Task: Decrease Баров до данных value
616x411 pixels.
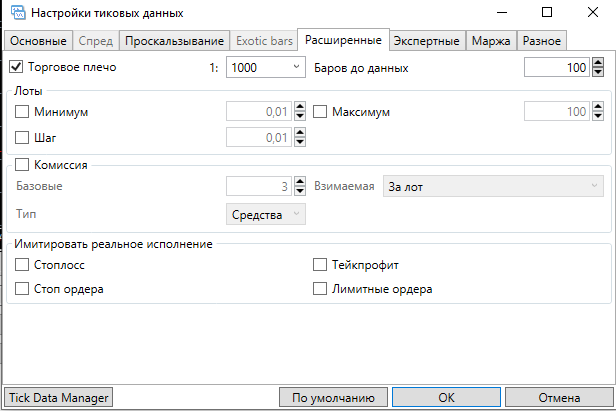Action: click(598, 72)
